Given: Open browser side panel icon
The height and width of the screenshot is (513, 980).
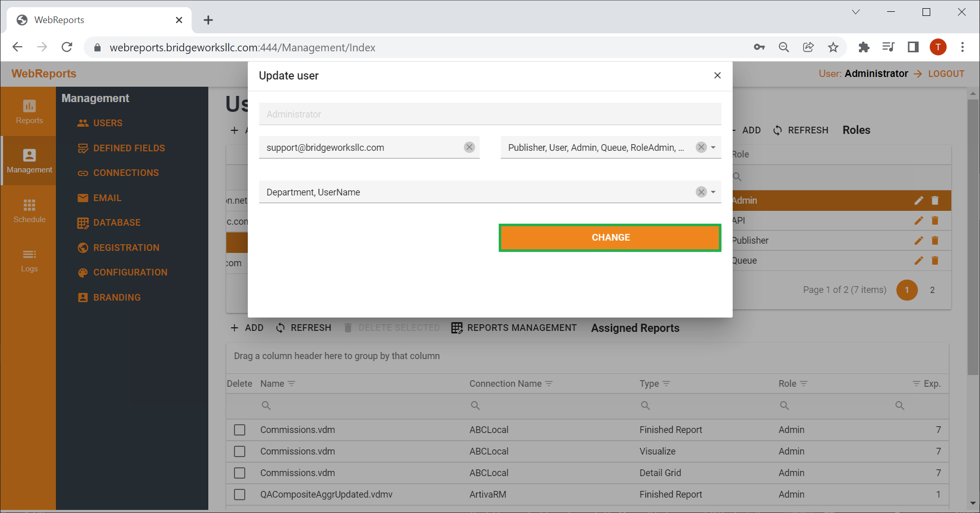Looking at the screenshot, I should pyautogui.click(x=913, y=47).
